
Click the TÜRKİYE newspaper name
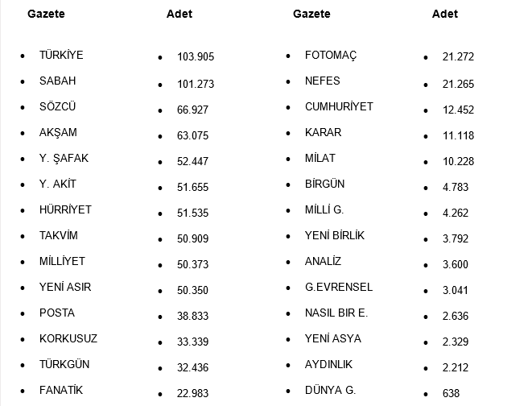61,56
